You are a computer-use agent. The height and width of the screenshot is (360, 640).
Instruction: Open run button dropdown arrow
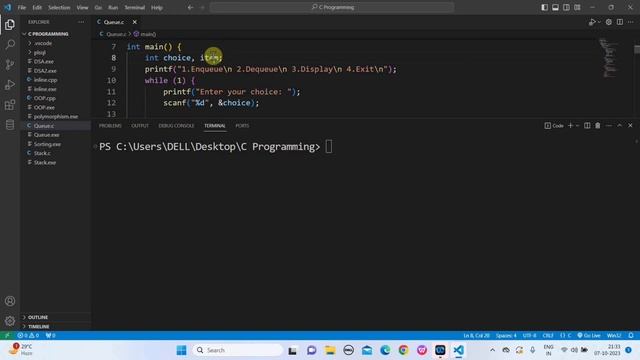(599, 22)
